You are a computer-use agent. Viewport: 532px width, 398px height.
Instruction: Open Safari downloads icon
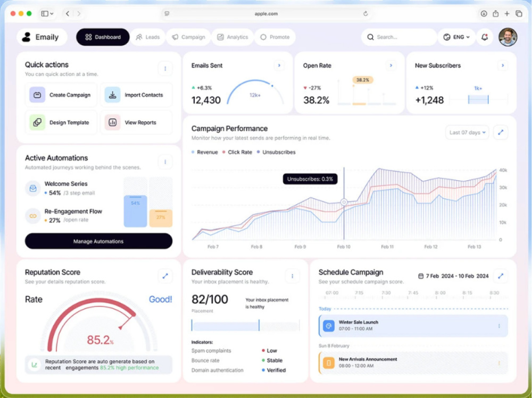(484, 14)
